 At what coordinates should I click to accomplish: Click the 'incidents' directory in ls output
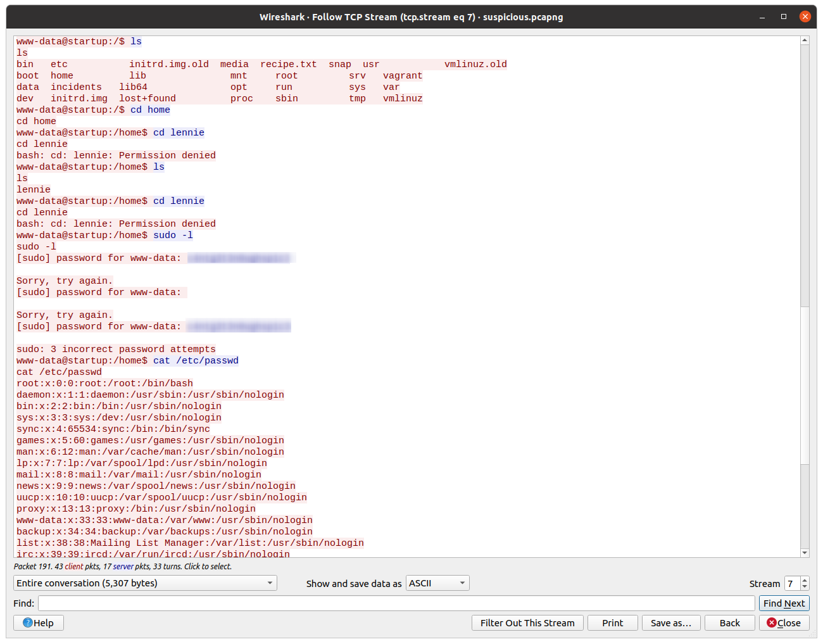click(x=76, y=87)
